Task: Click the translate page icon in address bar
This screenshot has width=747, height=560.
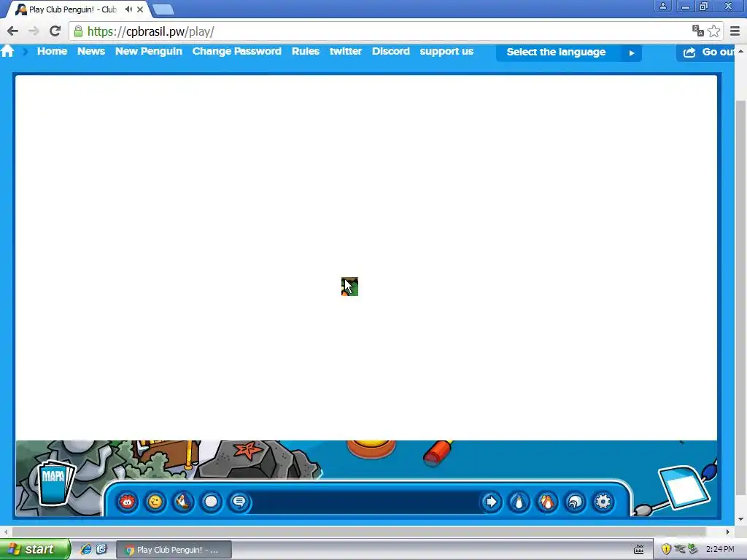Action: pyautogui.click(x=698, y=31)
